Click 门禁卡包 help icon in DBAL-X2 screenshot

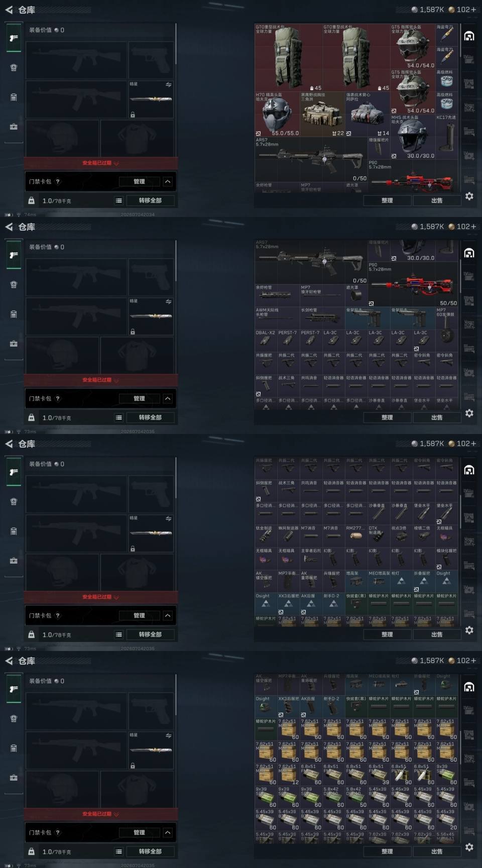pyautogui.click(x=58, y=398)
